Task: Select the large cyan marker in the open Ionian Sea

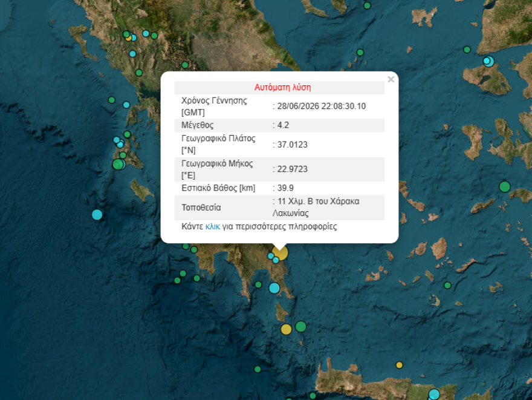Action: [x=97, y=215]
